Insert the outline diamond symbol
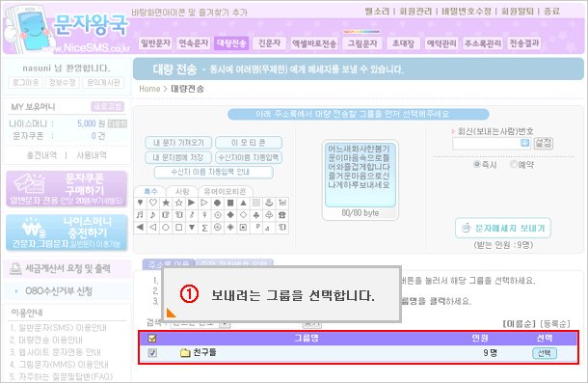 click(x=243, y=215)
